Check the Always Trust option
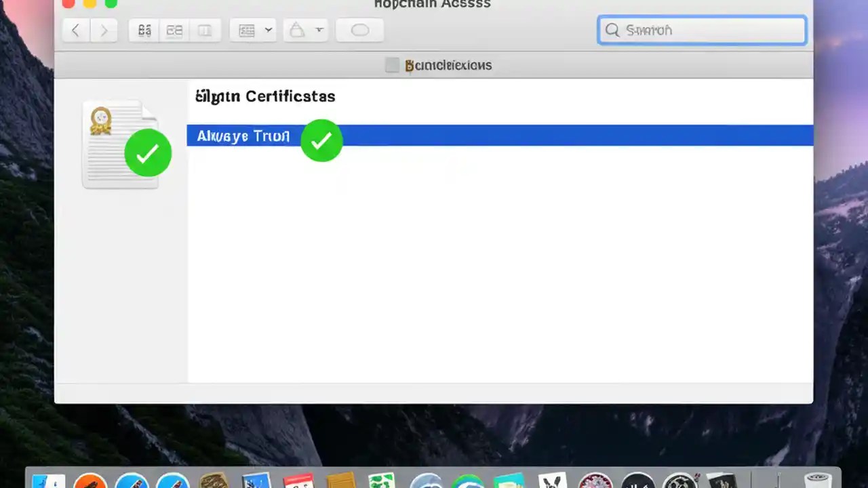Screen dimensions: 868x488 click(243, 136)
